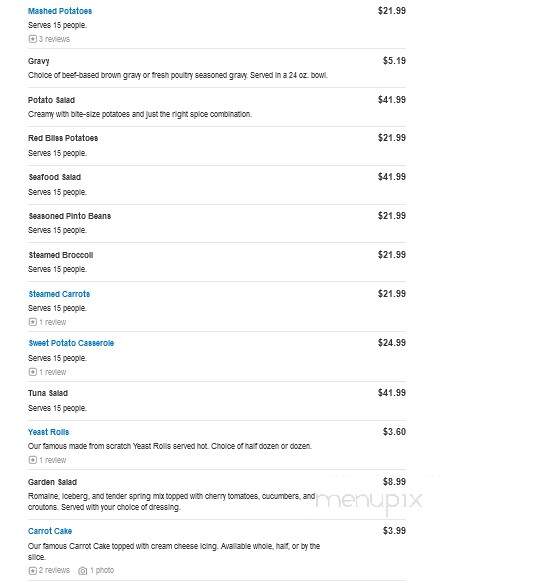This screenshot has width=548, height=583.
Task: View the 1 photo for Carrot Cake
Action: click(102, 570)
